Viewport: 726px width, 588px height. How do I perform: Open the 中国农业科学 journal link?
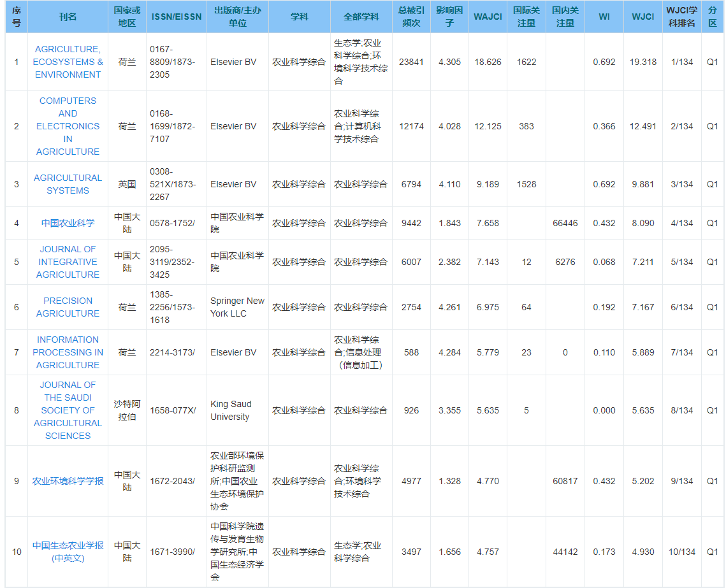[68, 223]
